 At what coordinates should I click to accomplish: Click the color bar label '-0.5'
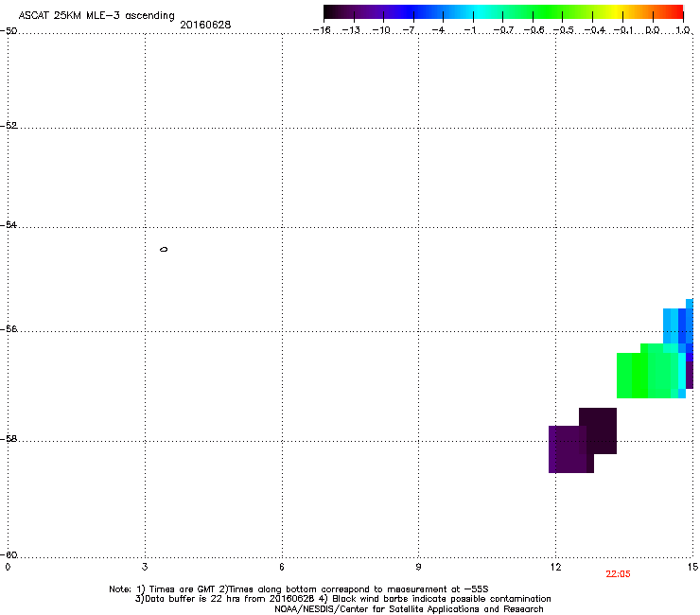(564, 30)
